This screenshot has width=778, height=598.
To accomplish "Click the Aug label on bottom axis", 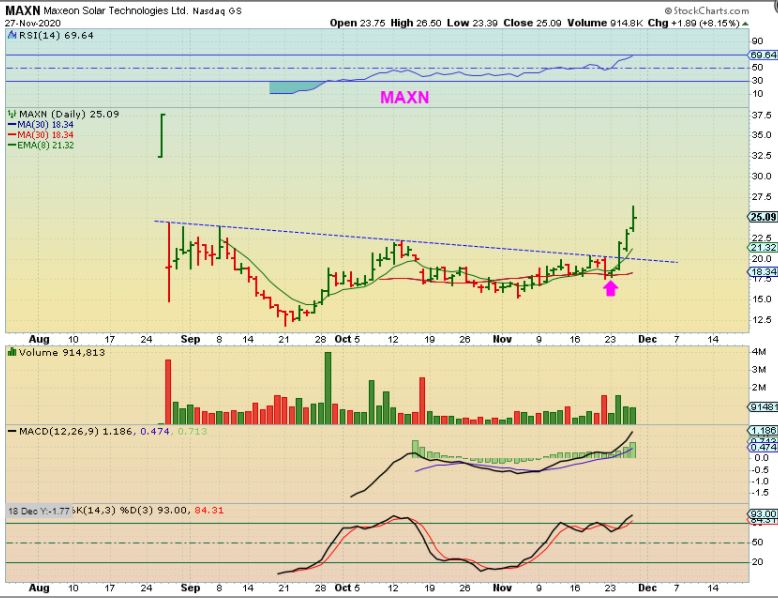I will (39, 588).
